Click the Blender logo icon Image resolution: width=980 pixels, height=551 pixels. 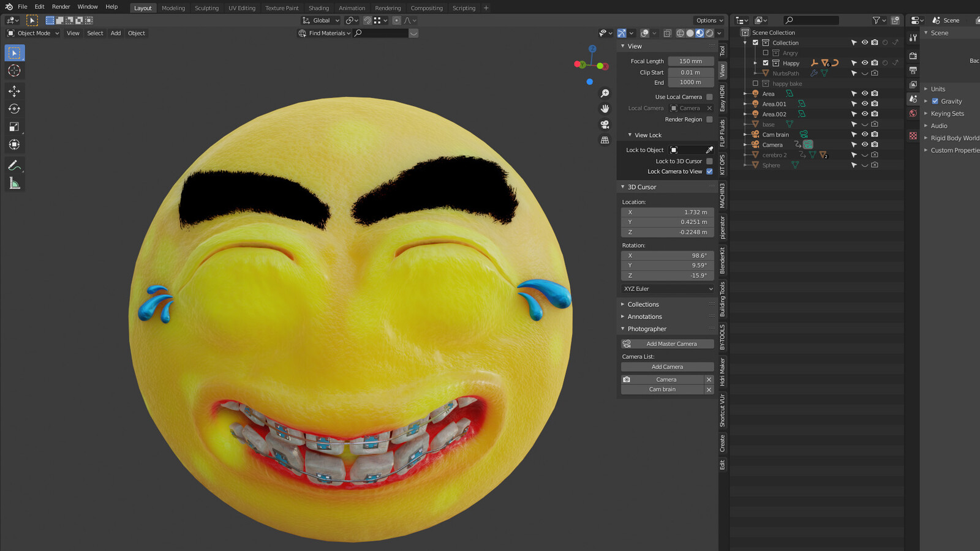point(9,7)
